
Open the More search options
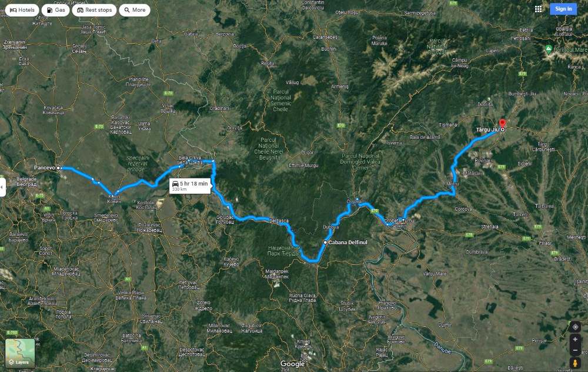coord(135,10)
